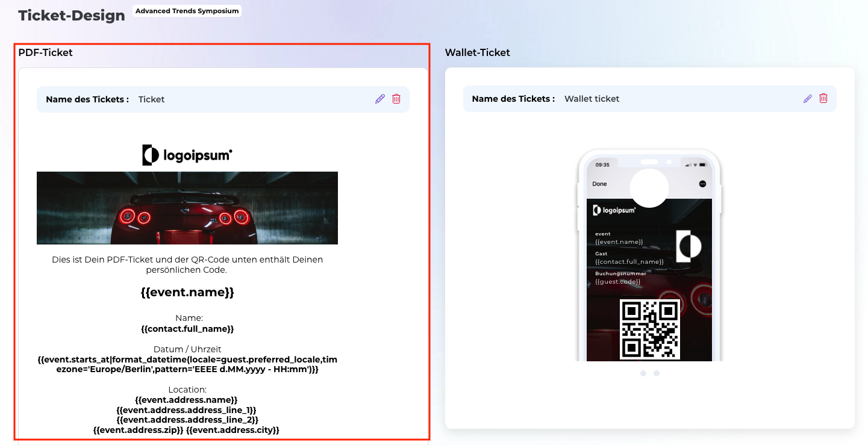Screen dimensions: 868x445
Task: Click the logoipsum logo on PDF ticket
Action: (x=187, y=155)
